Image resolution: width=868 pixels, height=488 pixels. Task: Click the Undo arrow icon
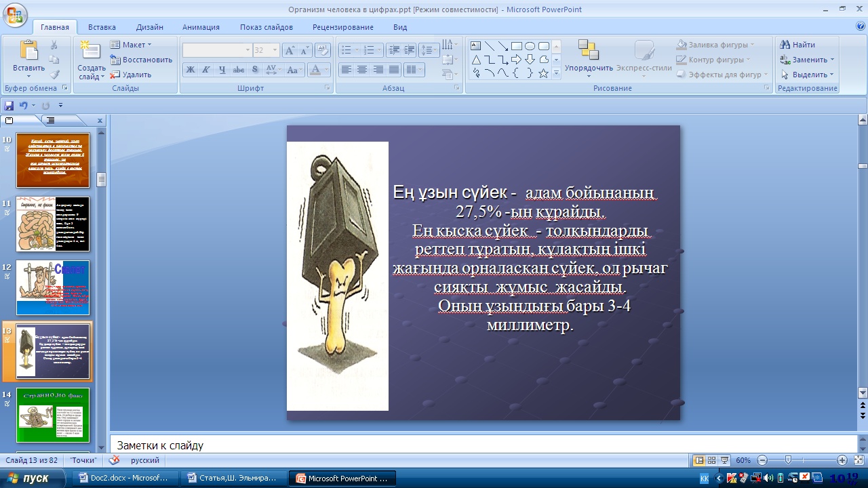pos(23,106)
